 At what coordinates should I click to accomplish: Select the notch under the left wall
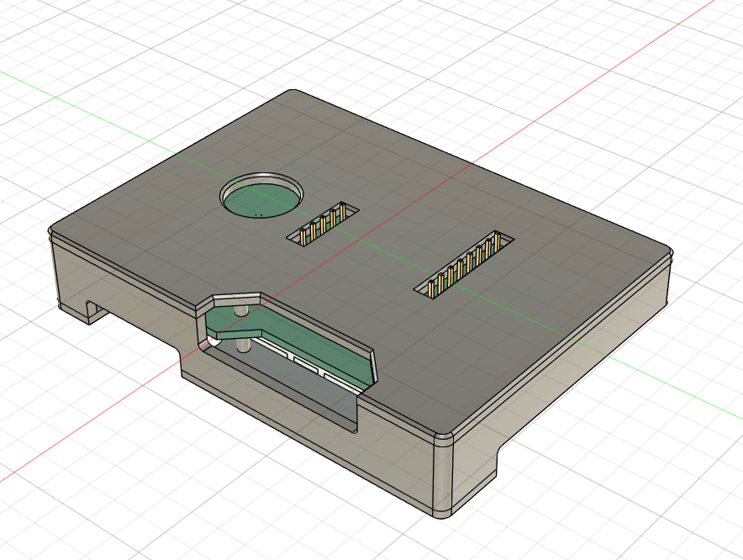pyautogui.click(x=91, y=311)
